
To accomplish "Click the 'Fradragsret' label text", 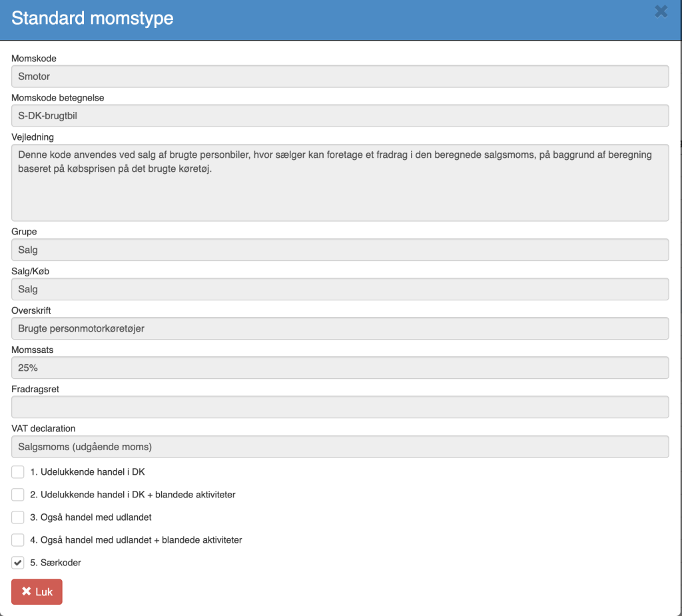I will click(35, 390).
